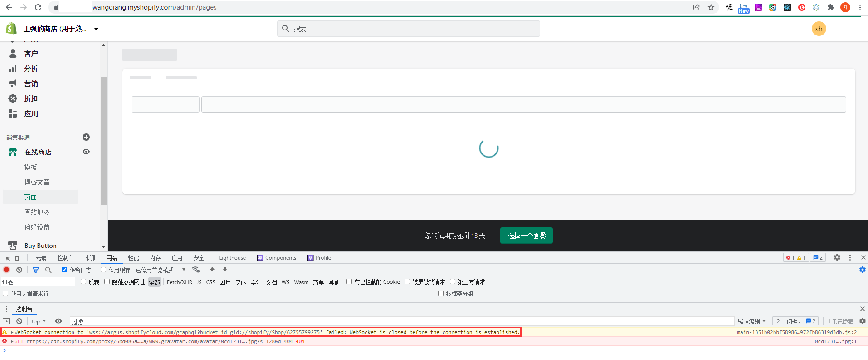868x360 pixels.
Task: Add a sales channel with the plus icon
Action: tap(86, 137)
